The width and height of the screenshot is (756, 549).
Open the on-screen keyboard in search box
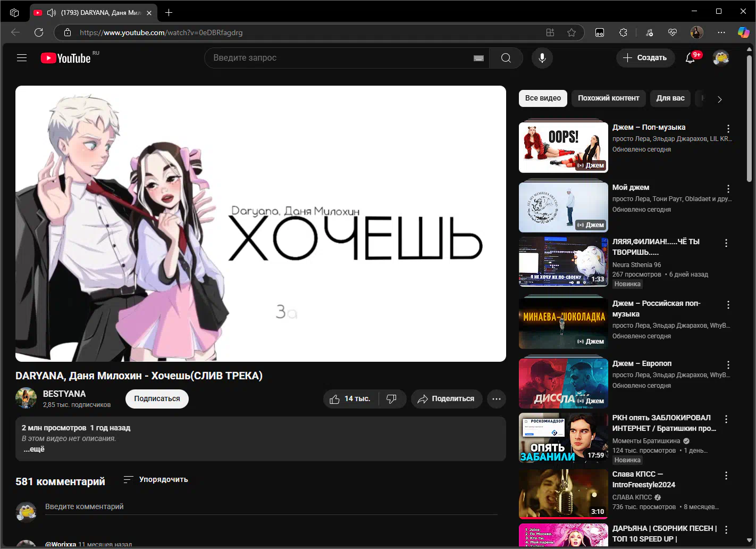point(478,58)
